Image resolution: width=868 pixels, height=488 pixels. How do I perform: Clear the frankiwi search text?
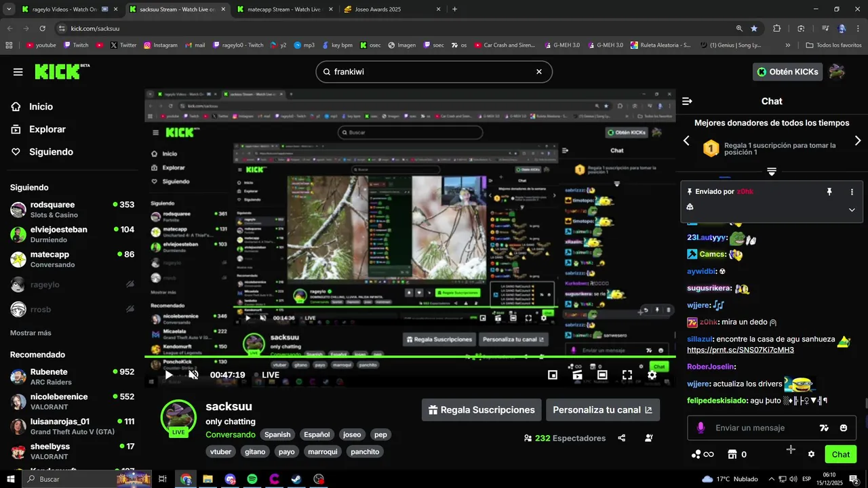point(539,72)
